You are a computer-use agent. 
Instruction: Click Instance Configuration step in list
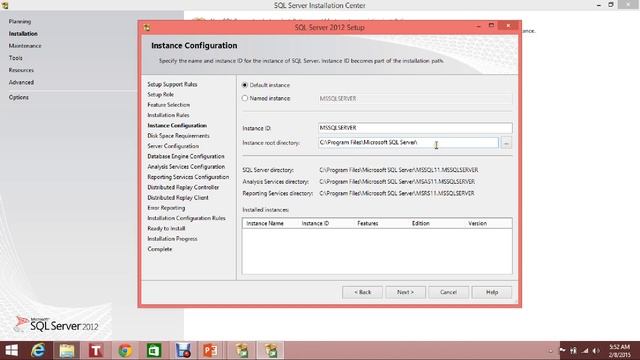point(177,125)
